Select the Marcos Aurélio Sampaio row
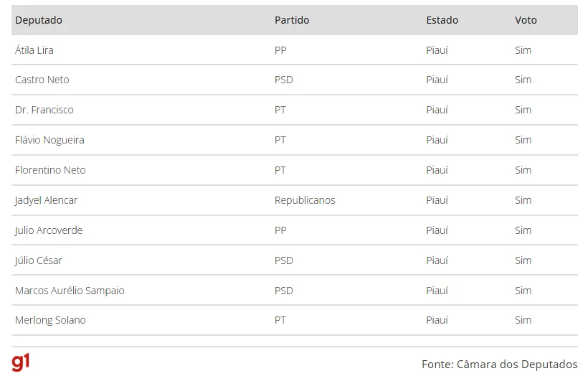588x376 pixels. tap(295, 290)
